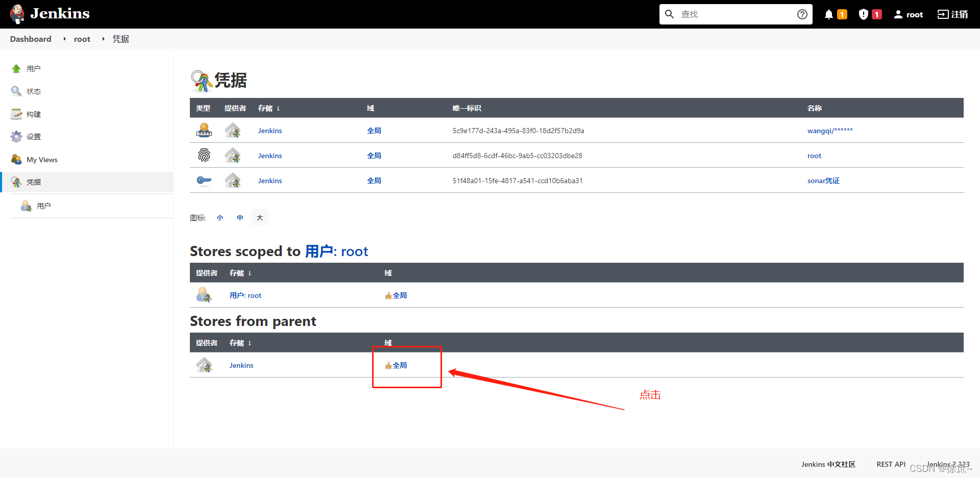Click identifier 5c9e177d-243a-495a-83f0-18d2f57b2d9a
This screenshot has width=980, height=478.
[x=518, y=131]
